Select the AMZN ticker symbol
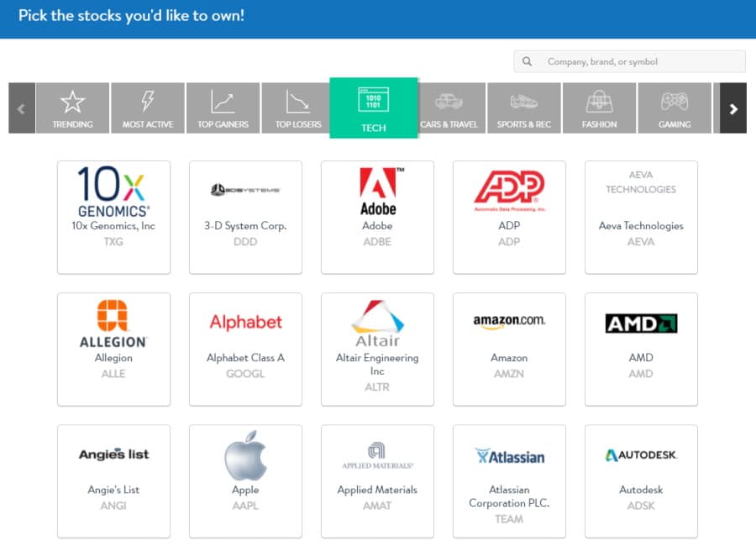 509,374
